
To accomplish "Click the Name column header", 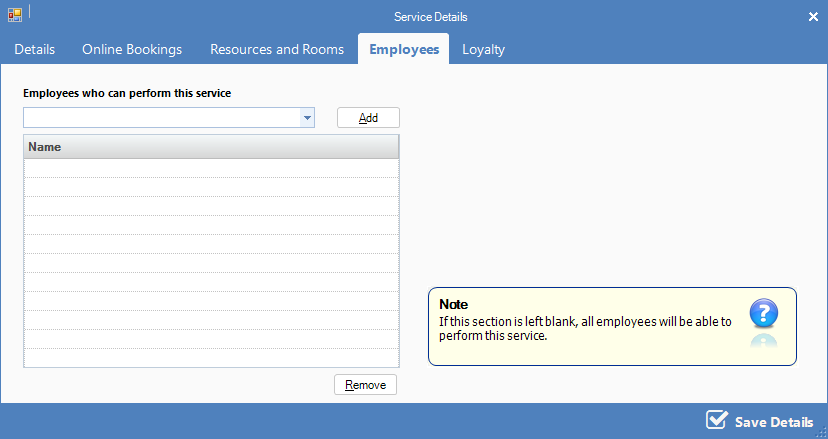I will 211,147.
